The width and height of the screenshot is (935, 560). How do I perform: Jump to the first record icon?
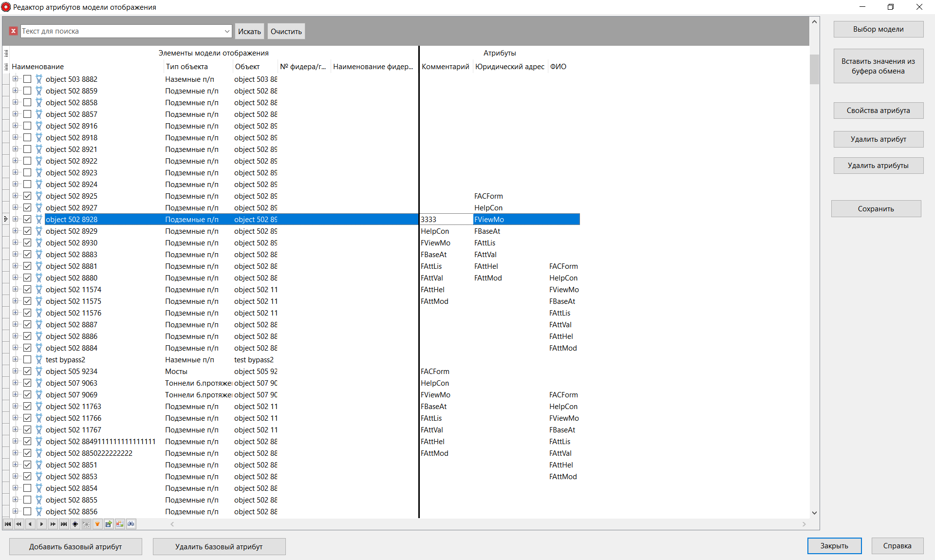(x=8, y=524)
